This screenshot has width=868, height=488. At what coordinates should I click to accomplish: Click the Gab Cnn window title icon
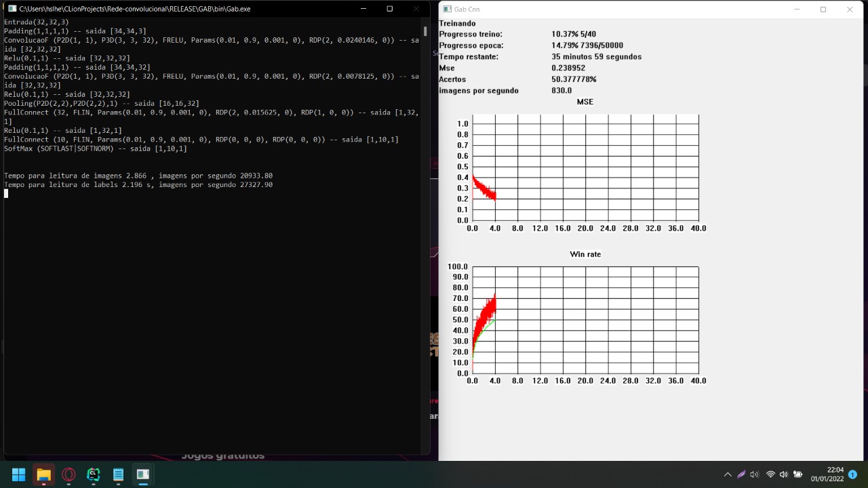[447, 9]
